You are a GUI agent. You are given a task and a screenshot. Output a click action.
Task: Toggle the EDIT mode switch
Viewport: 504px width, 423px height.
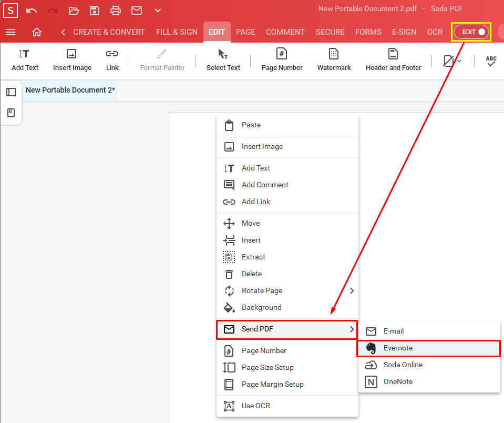[x=471, y=32]
